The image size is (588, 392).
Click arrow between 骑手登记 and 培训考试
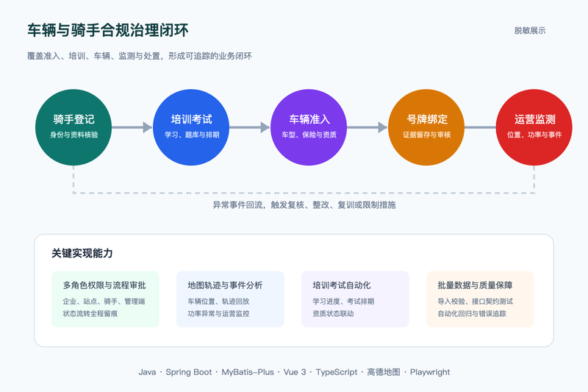132,127
